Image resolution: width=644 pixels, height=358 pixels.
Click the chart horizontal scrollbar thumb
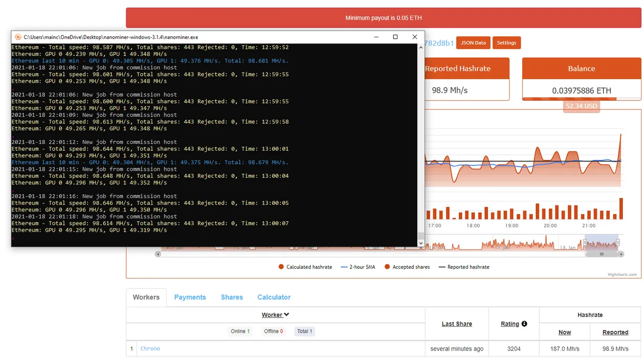tap(601, 254)
